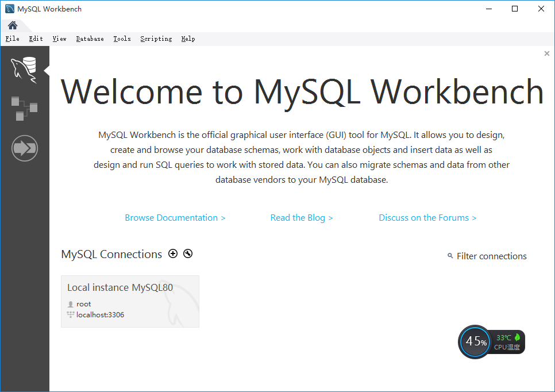Add a new MySQL connection with plus icon
Viewport: 555px width, 392px height.
[x=173, y=253]
